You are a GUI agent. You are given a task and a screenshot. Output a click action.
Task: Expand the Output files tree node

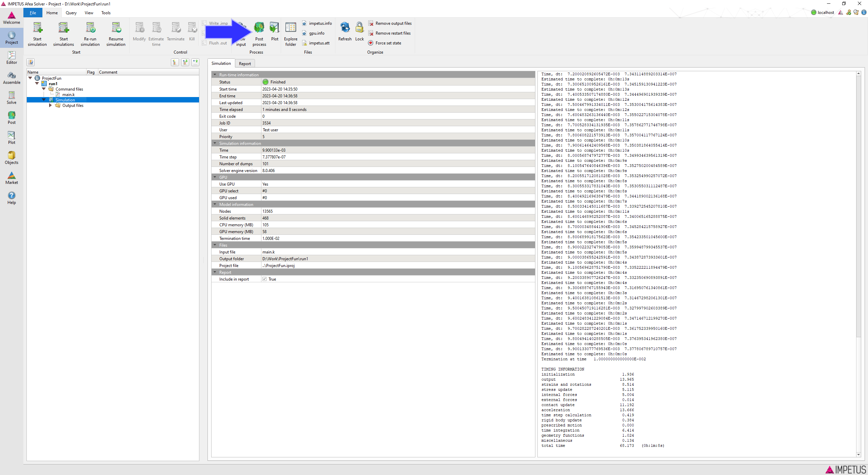pos(51,105)
